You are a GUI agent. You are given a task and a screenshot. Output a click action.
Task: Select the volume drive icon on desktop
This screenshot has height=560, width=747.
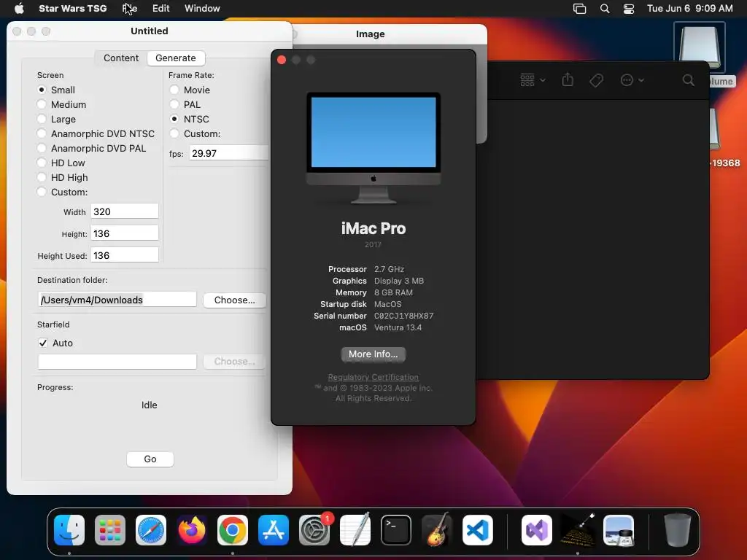coord(699,47)
